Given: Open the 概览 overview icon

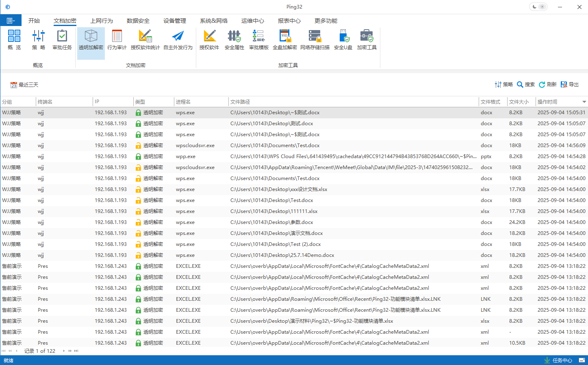Looking at the screenshot, I should (x=14, y=40).
